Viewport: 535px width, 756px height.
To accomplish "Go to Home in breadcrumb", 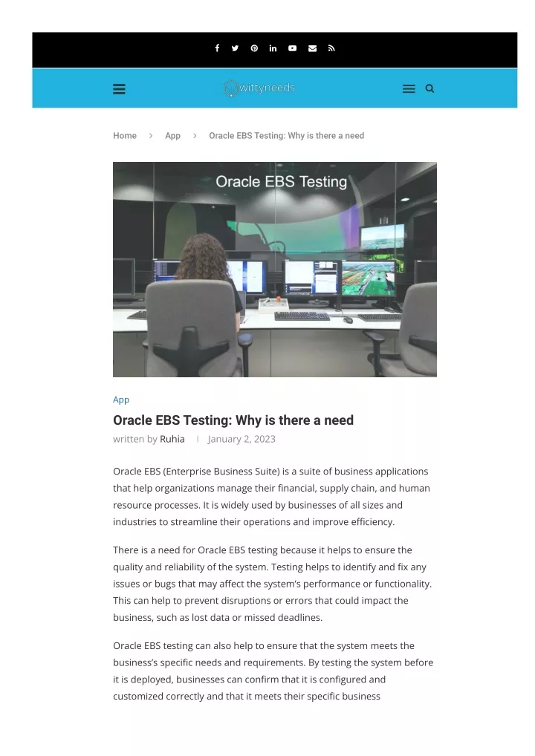I will tap(125, 135).
